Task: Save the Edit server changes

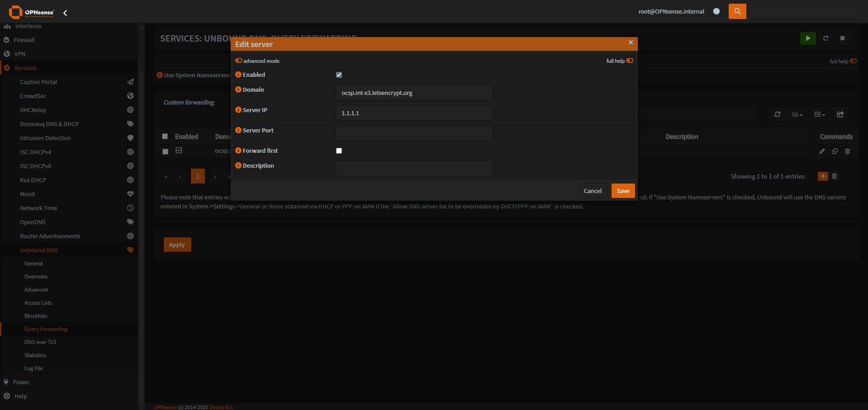Action: point(623,191)
